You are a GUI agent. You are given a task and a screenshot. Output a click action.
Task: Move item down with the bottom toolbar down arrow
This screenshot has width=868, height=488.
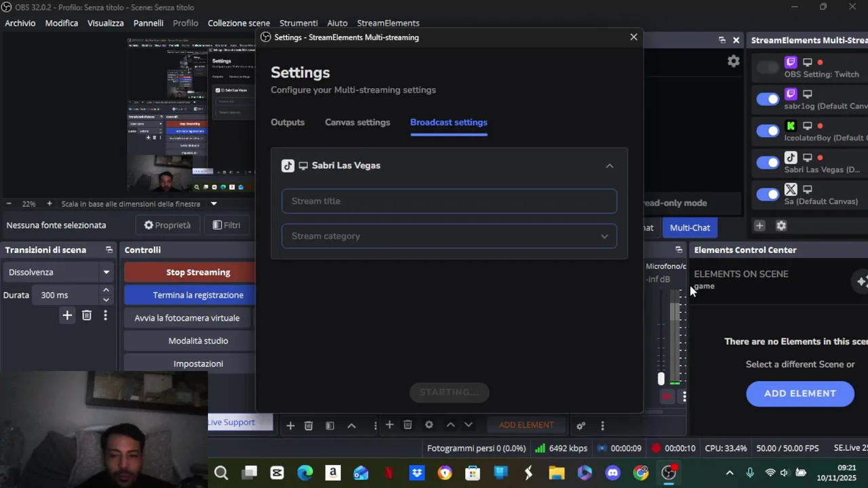point(468,425)
